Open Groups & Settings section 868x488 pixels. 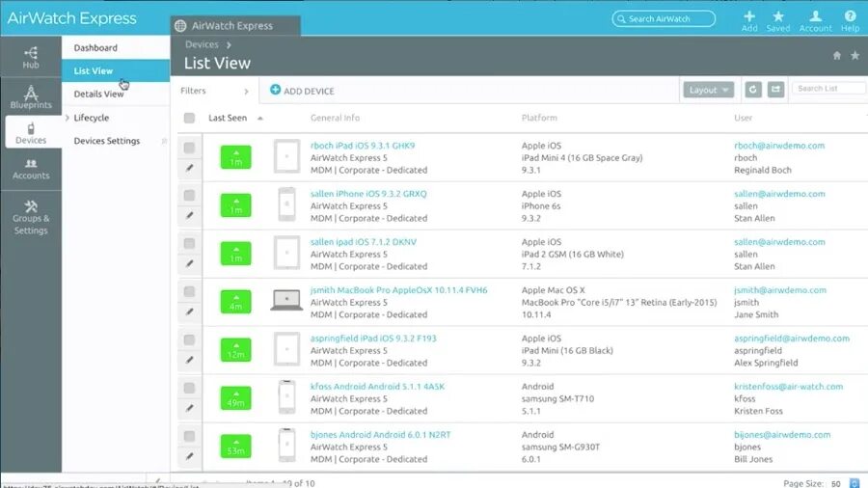pyautogui.click(x=31, y=217)
